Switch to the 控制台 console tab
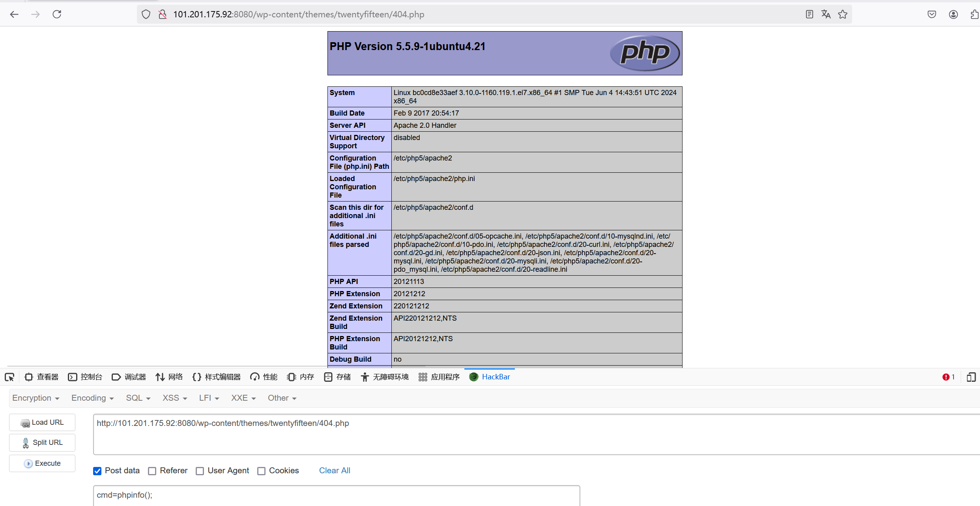Screen dimensions: 980x506 (x=85, y=377)
